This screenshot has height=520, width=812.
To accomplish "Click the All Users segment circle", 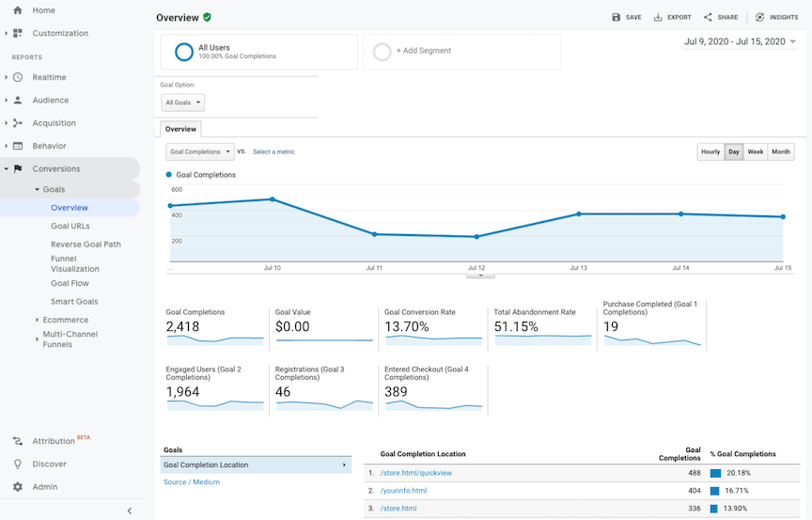I will [x=184, y=52].
